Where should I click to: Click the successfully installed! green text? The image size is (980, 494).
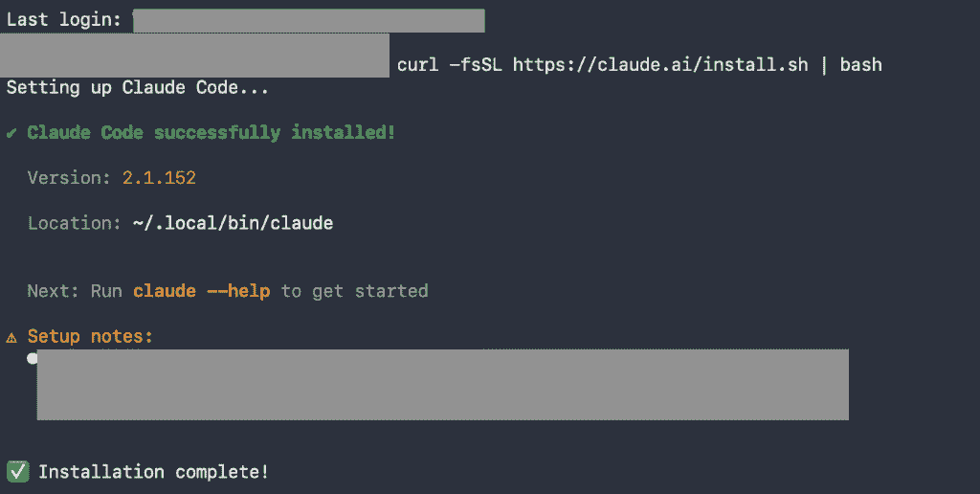coord(275,132)
